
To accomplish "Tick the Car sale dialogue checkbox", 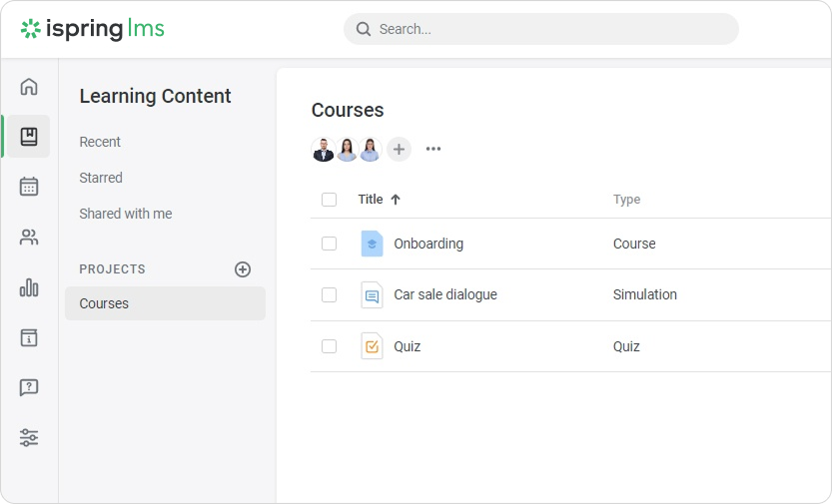I will coord(330,295).
